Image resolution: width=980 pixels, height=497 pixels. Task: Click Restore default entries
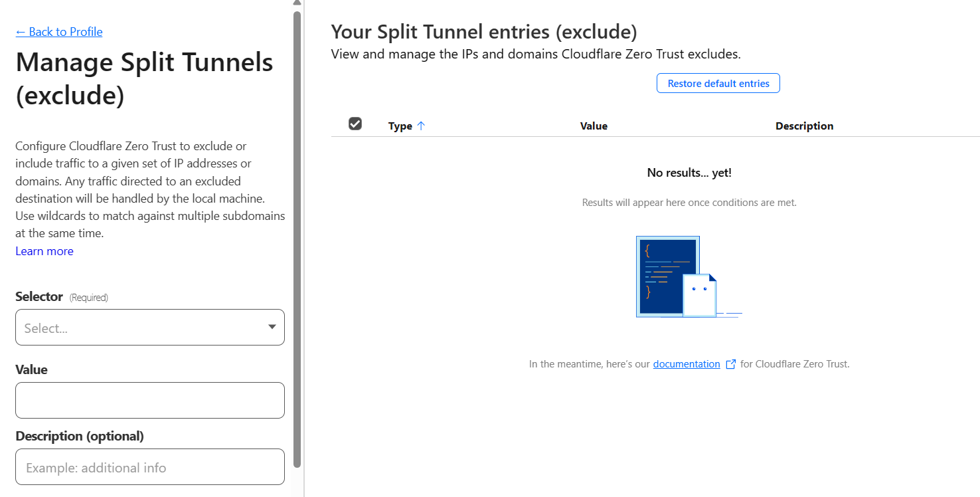718,84
